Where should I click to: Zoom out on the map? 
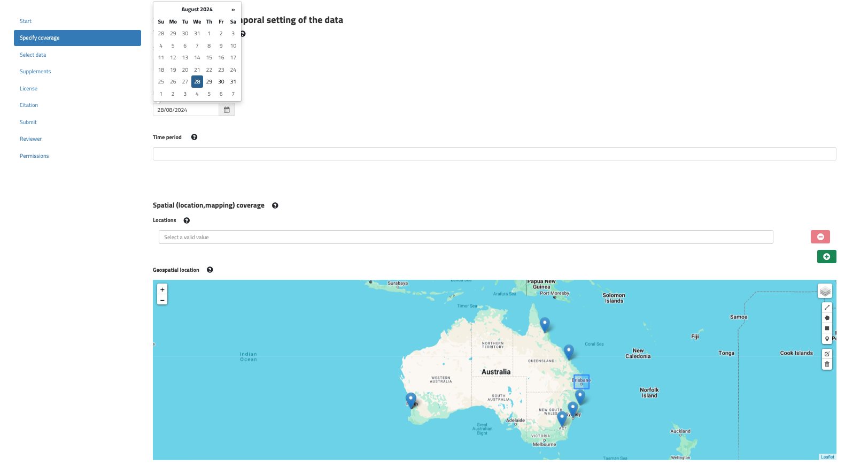click(x=162, y=300)
